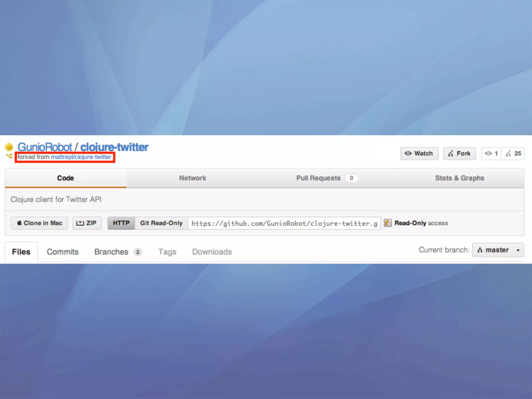Open the Commits subtab
The image size is (532, 399).
coord(63,252)
